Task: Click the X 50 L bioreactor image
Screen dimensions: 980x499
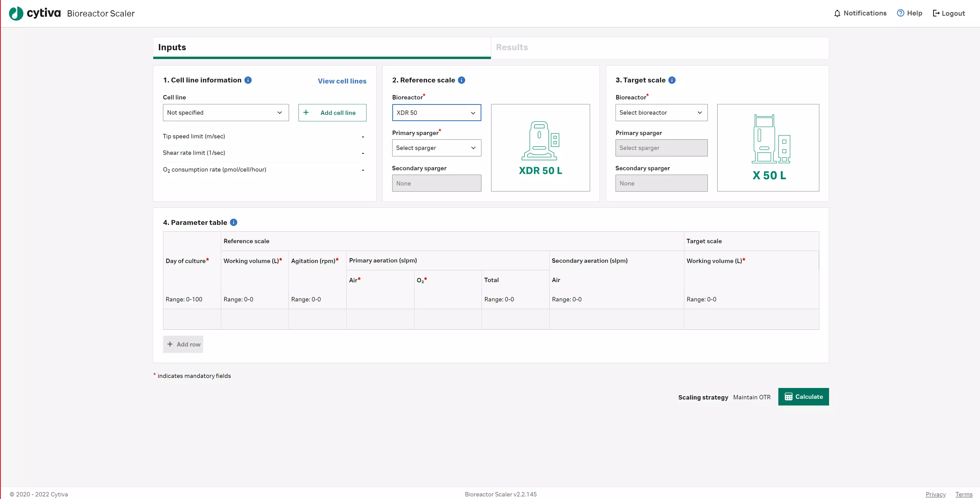Action: point(768,148)
